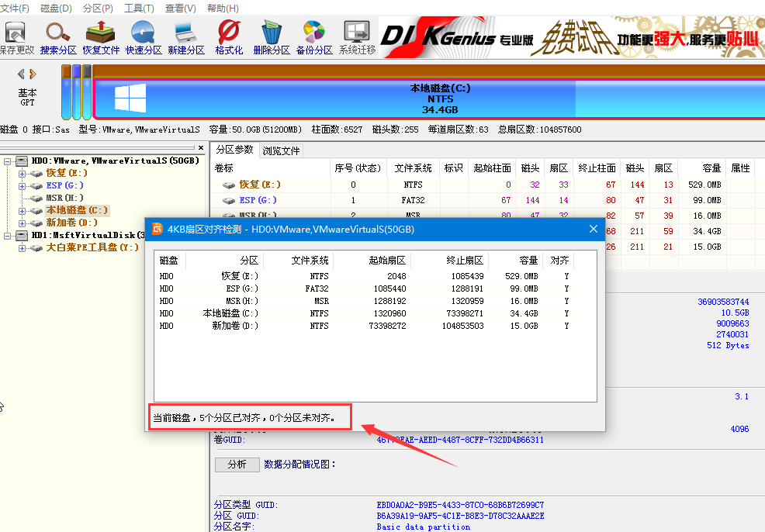Click the partition type GUID EBD0A0A2 value

(460, 505)
